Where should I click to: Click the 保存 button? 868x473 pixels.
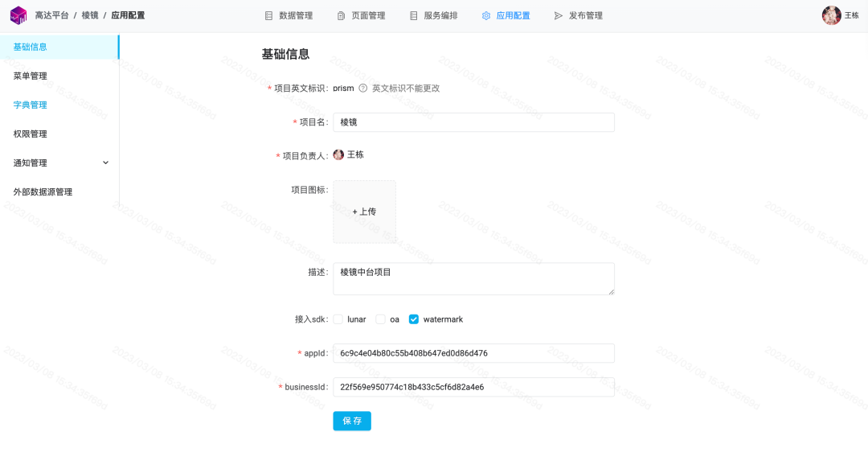click(352, 421)
